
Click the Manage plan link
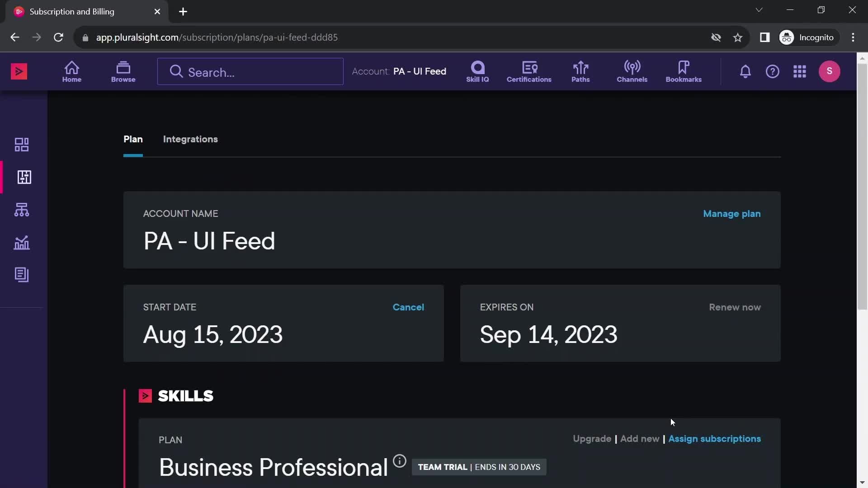(x=732, y=213)
